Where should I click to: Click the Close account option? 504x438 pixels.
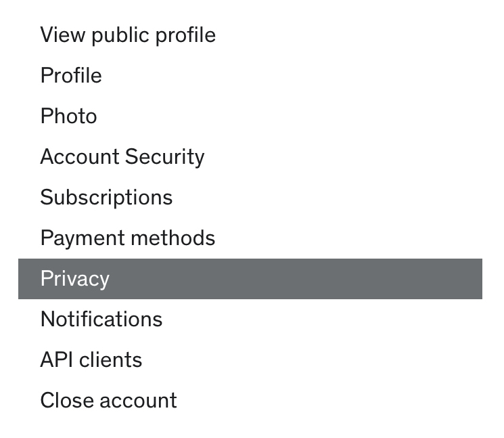[108, 401]
